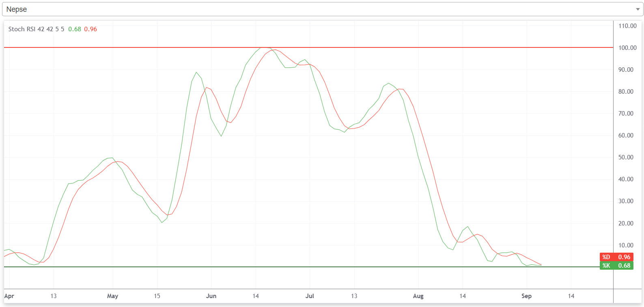Click the 100.00 price scale label
Viewport: 644px width, 307px height.
(627, 48)
